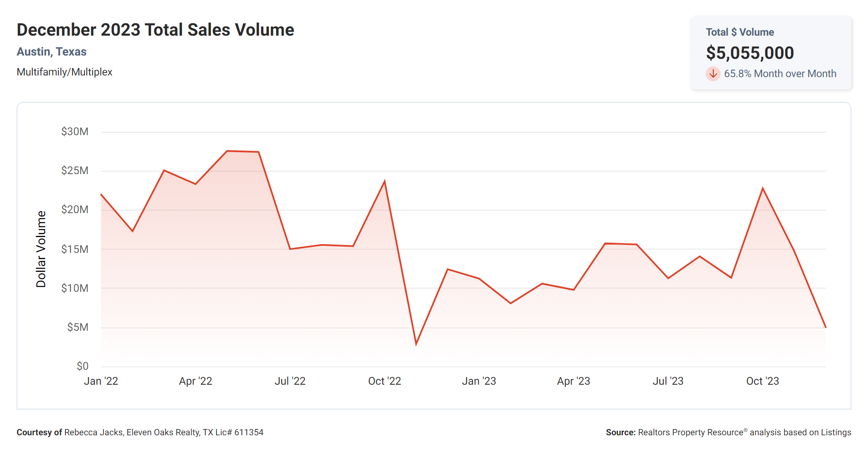868x456 pixels.
Task: Click the $15M y-axis label
Action: click(x=75, y=249)
